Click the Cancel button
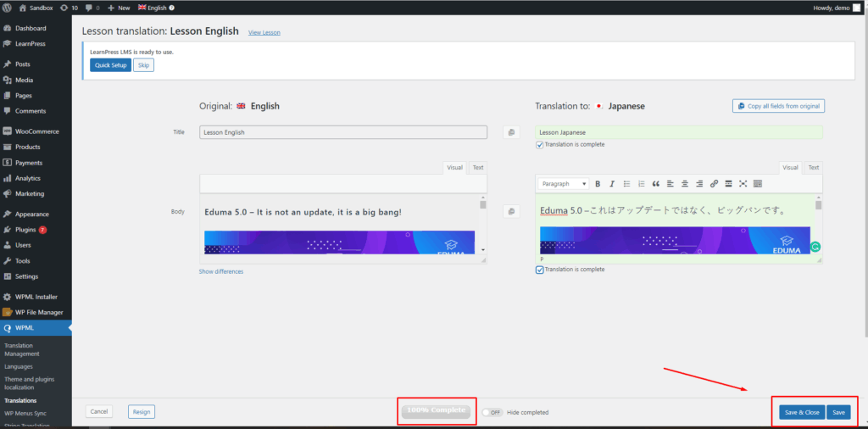Image resolution: width=868 pixels, height=429 pixels. (x=99, y=411)
